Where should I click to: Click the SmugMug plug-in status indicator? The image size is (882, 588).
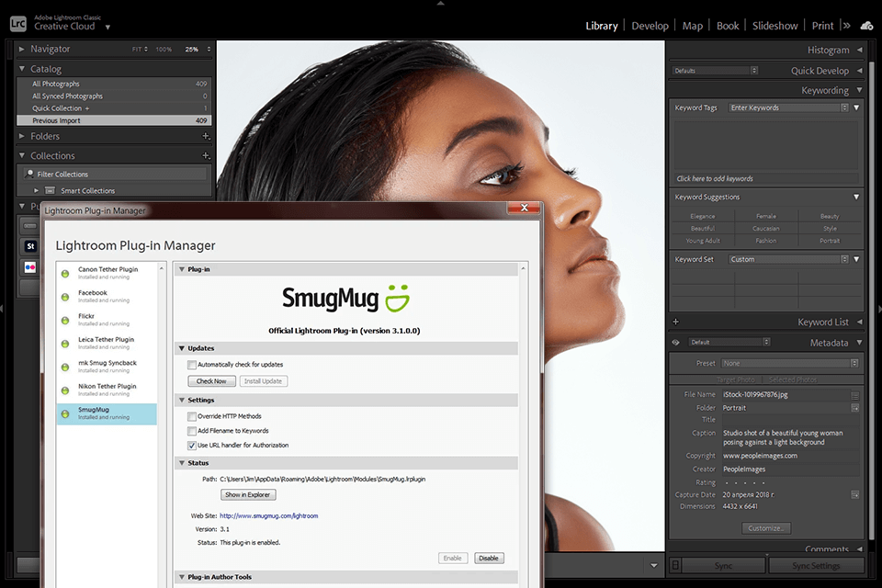[x=65, y=413]
